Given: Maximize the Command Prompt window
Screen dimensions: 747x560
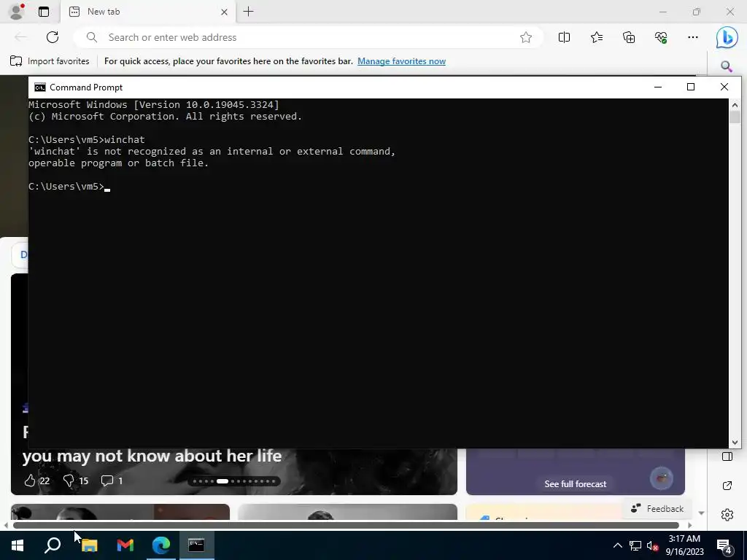Looking at the screenshot, I should point(691,87).
